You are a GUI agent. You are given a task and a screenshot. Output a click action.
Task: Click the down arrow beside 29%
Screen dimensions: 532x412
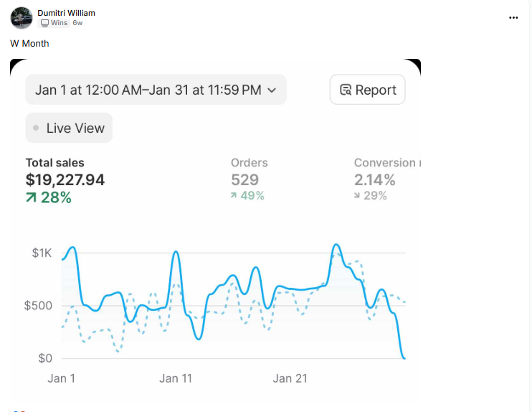pos(356,195)
